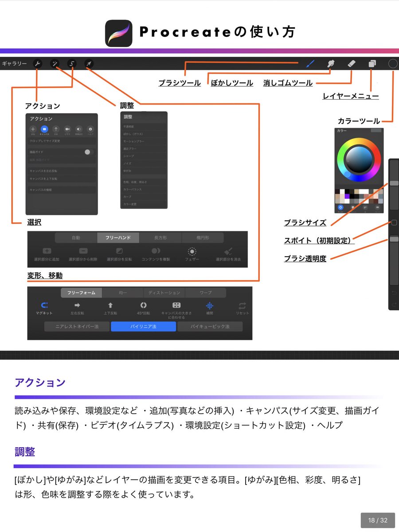Screen dimensions: 399x532
Task: Tap キャンバスを左右反転 row
Action: (62, 171)
